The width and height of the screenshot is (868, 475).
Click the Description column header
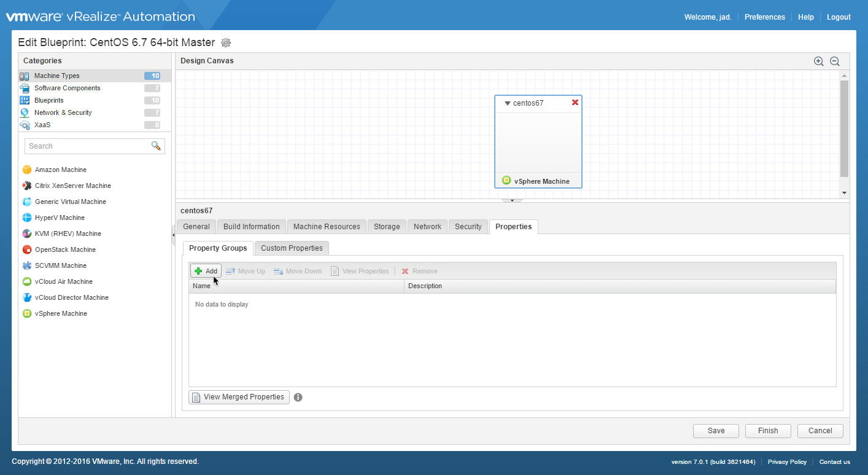(620, 286)
